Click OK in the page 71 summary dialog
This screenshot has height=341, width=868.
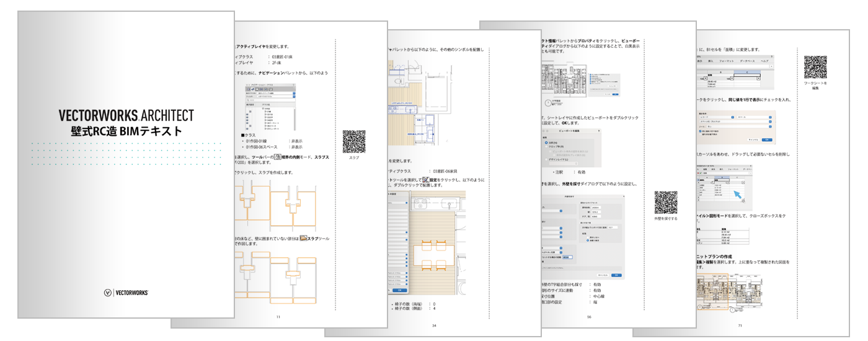click(767, 139)
